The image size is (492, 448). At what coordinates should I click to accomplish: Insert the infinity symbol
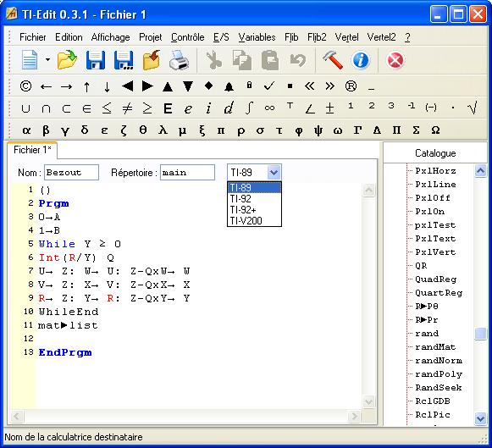[269, 108]
